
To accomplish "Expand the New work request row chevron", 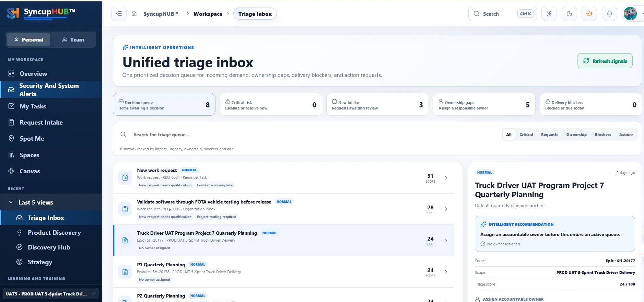I will click(x=446, y=177).
